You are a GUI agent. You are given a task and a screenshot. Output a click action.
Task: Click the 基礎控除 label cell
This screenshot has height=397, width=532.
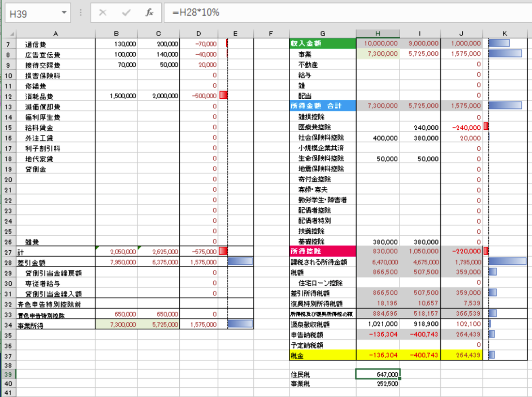click(x=323, y=242)
